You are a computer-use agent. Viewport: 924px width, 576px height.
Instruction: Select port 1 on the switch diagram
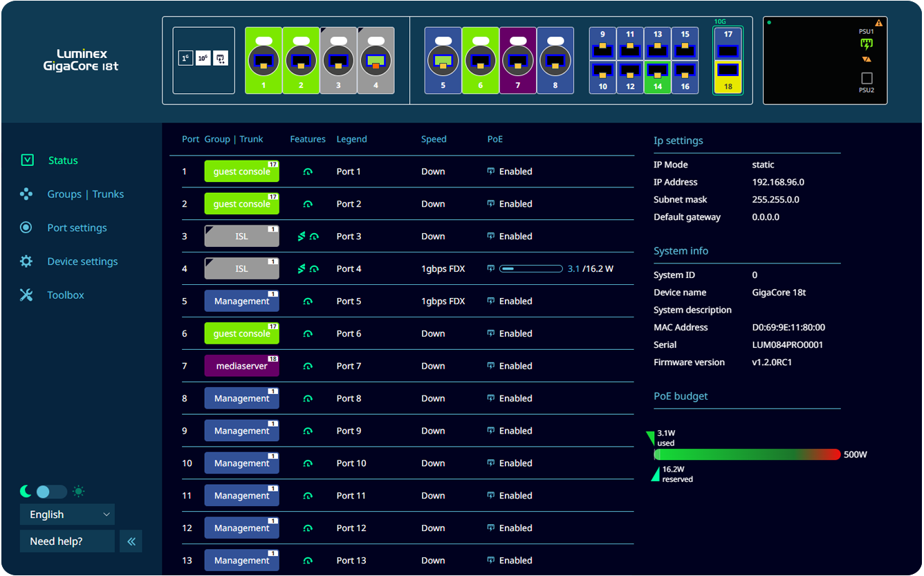[264, 60]
